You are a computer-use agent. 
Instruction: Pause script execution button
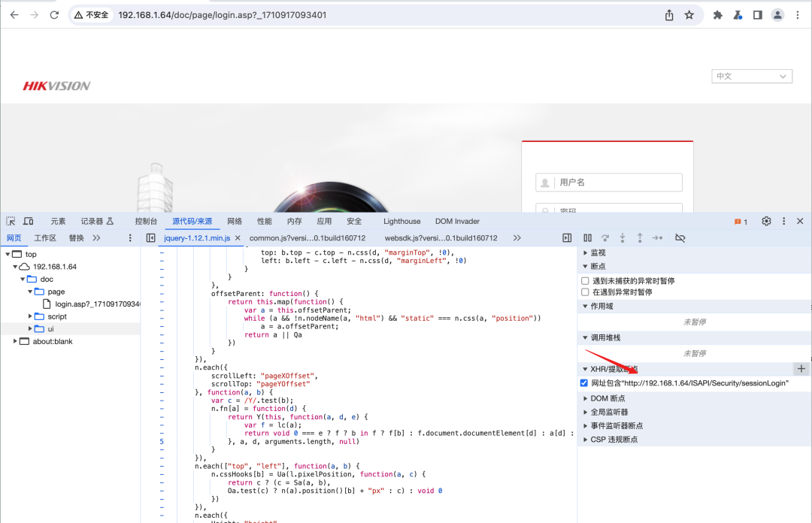588,237
